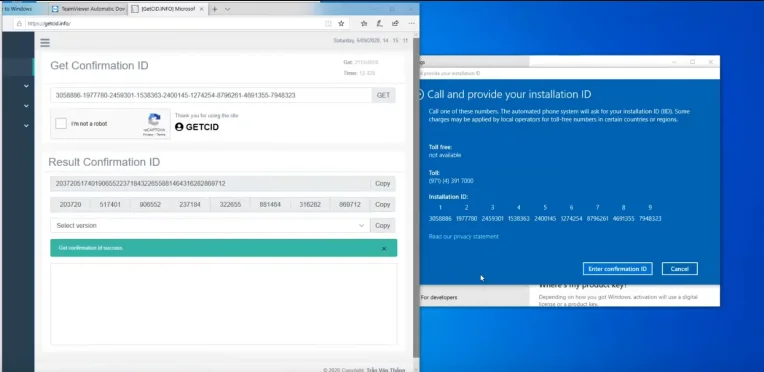764x372 pixels.
Task: Expand first sidebar chevron menu
Action: click(x=26, y=86)
